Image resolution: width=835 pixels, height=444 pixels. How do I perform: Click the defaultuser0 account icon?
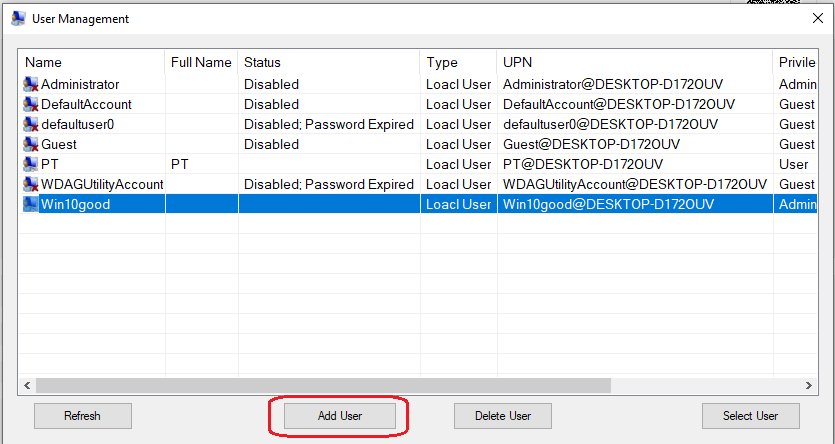pyautogui.click(x=31, y=125)
